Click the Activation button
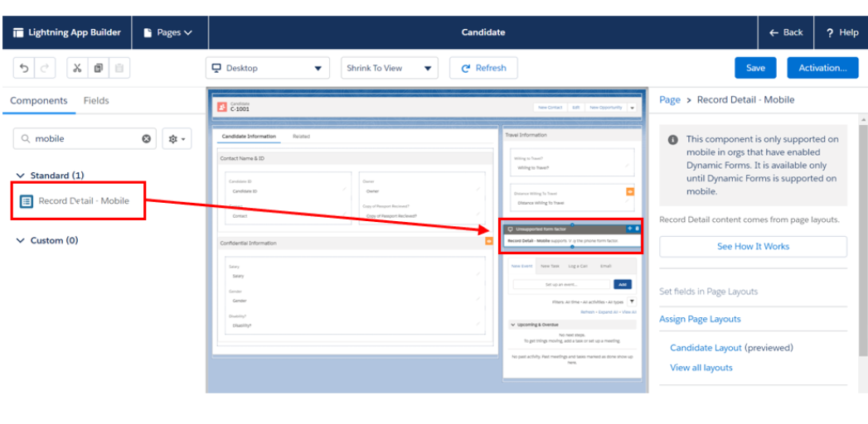Screen dimensions: 868x424 click(822, 68)
